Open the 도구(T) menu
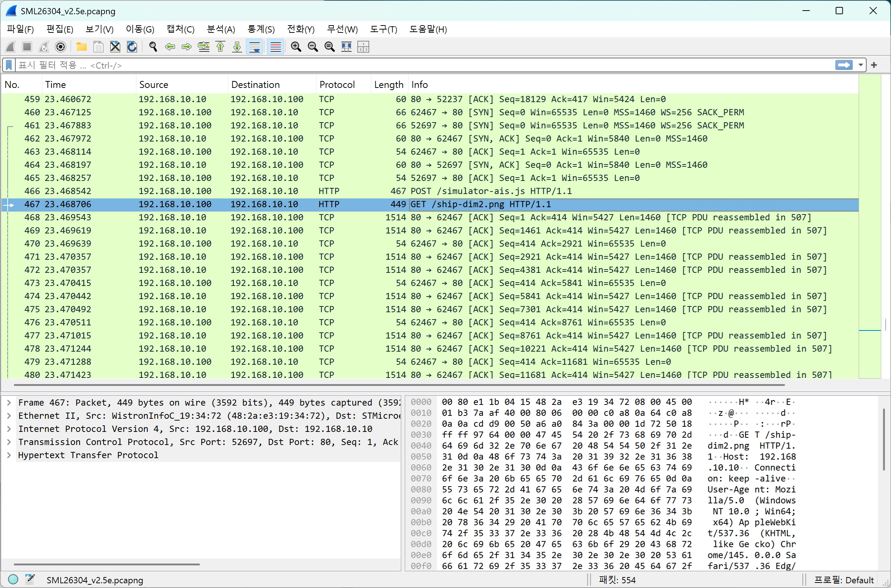Viewport: 891px width, 588px height. click(x=383, y=29)
